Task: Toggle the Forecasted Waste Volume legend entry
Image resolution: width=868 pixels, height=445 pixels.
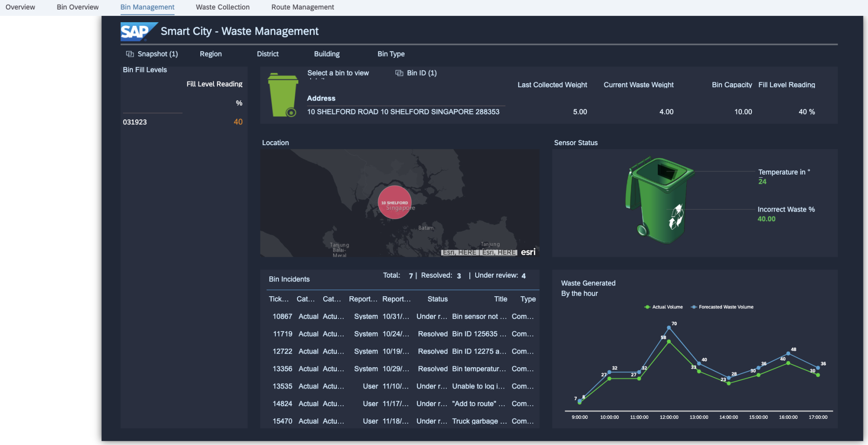Action: 722,307
